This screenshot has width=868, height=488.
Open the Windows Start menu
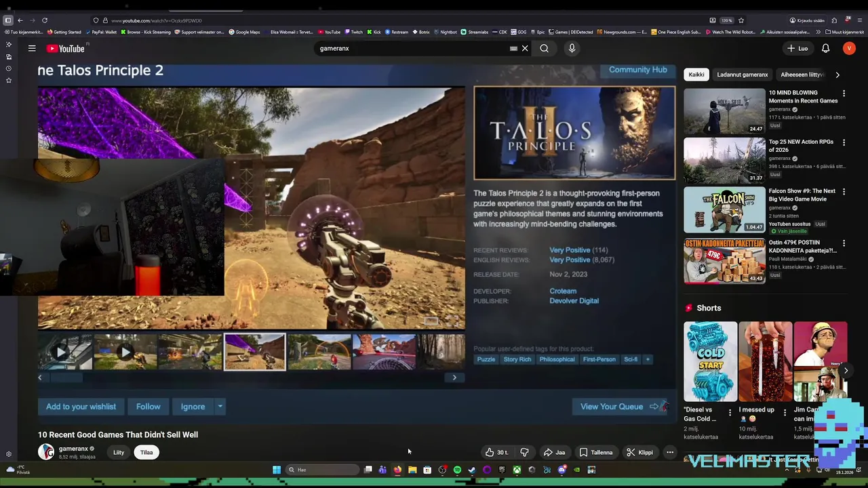tap(277, 470)
